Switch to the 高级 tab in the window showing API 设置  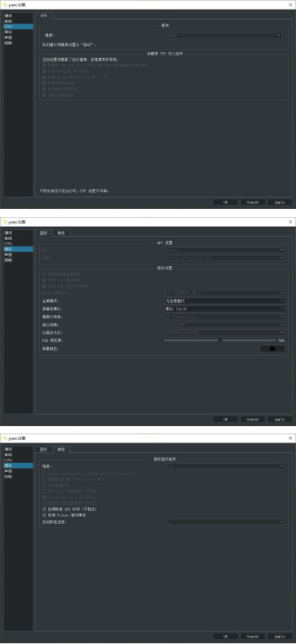click(x=62, y=233)
